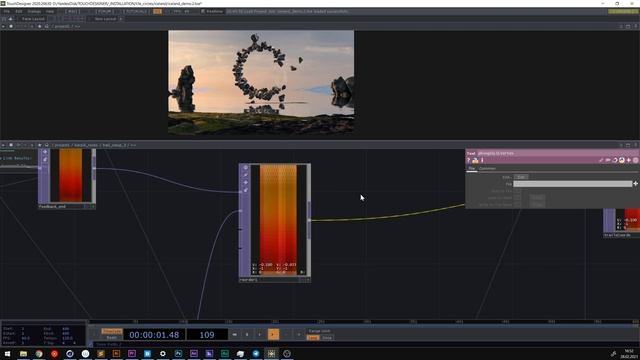Viewport: 640px width, 360px height.
Task: Step back one frame with minus button
Action: (286, 335)
